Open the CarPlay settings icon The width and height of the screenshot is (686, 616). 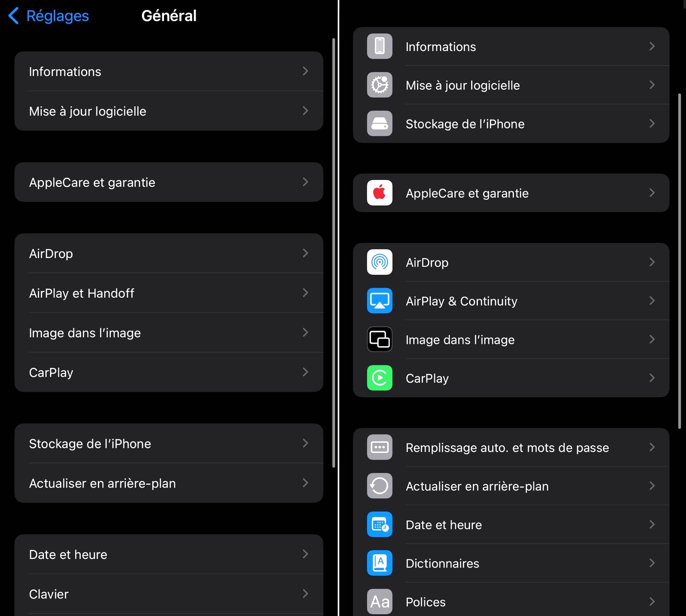380,377
